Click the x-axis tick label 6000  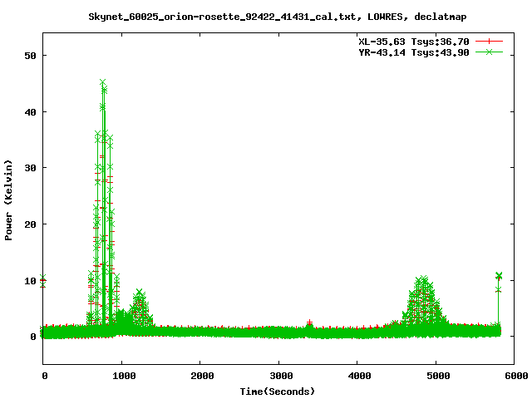point(516,376)
